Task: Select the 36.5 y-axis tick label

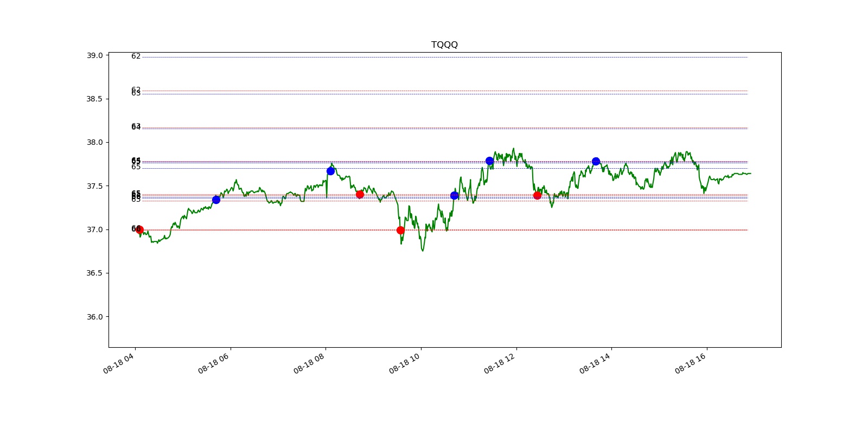Action: click(94, 273)
